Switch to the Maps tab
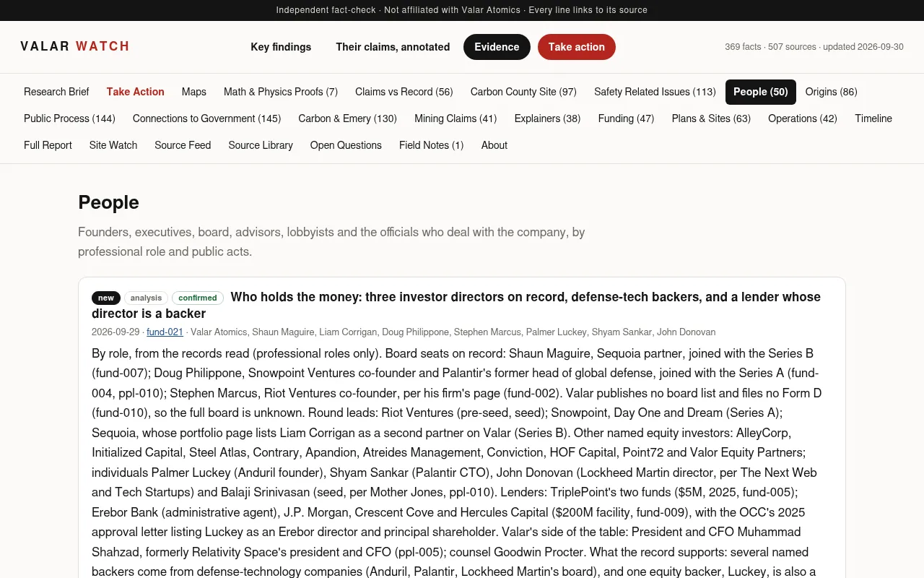This screenshot has height=578, width=924. click(194, 92)
